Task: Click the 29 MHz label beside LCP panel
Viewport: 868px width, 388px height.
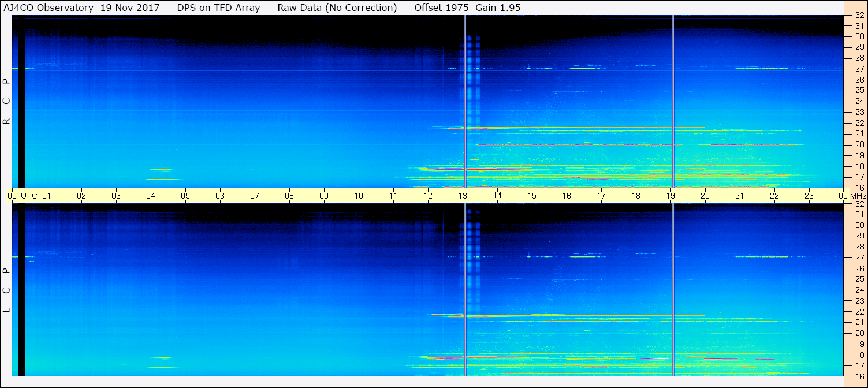Action: (859, 236)
